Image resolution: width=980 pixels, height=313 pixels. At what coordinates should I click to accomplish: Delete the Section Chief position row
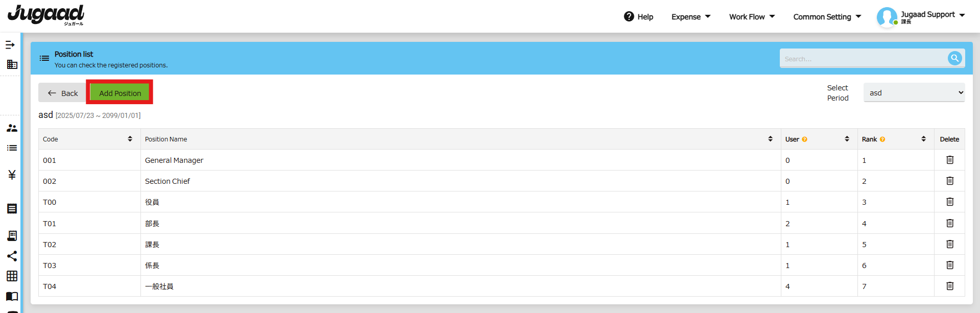[950, 181]
